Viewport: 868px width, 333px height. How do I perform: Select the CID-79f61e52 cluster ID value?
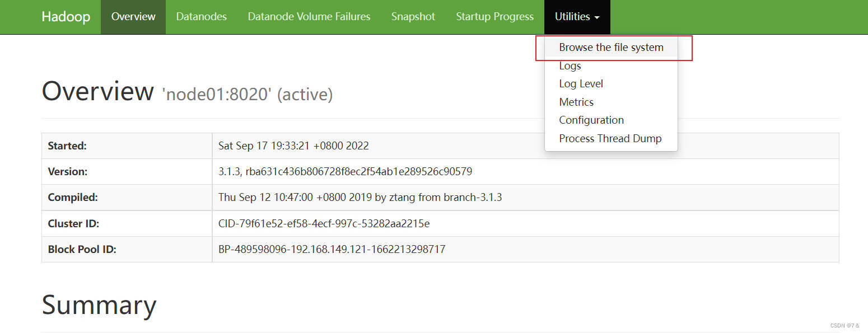324,224
